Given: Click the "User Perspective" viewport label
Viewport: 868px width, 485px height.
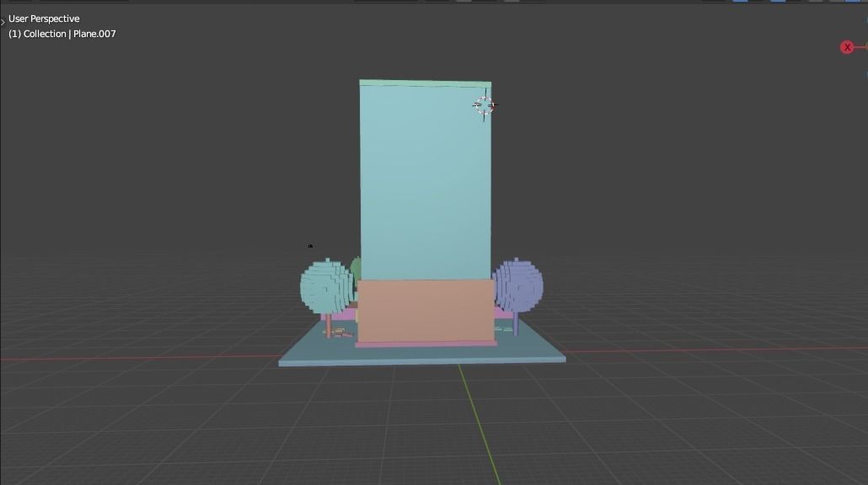Looking at the screenshot, I should pos(44,19).
